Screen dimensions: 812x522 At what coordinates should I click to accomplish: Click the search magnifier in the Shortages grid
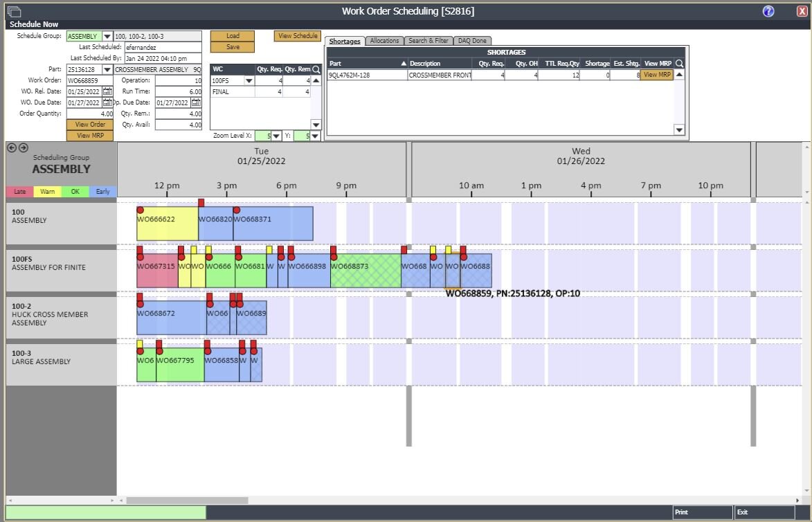coord(679,64)
